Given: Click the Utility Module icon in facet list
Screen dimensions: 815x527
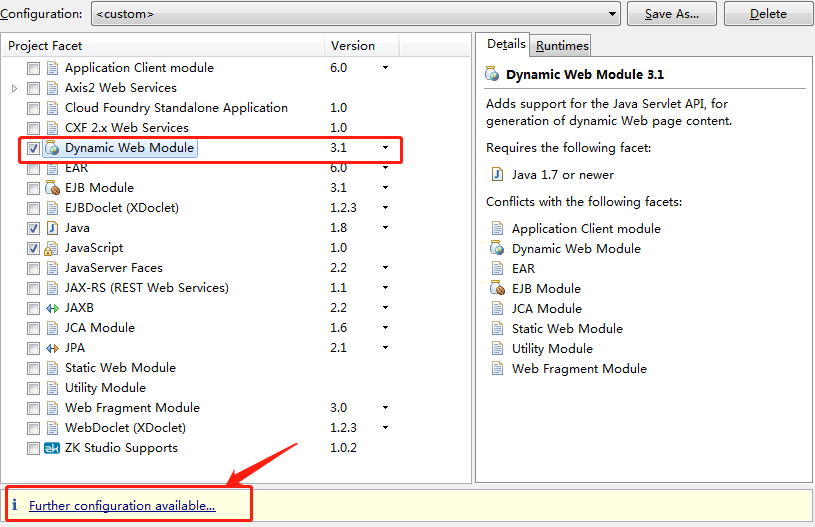Looking at the screenshot, I should coord(52,388).
